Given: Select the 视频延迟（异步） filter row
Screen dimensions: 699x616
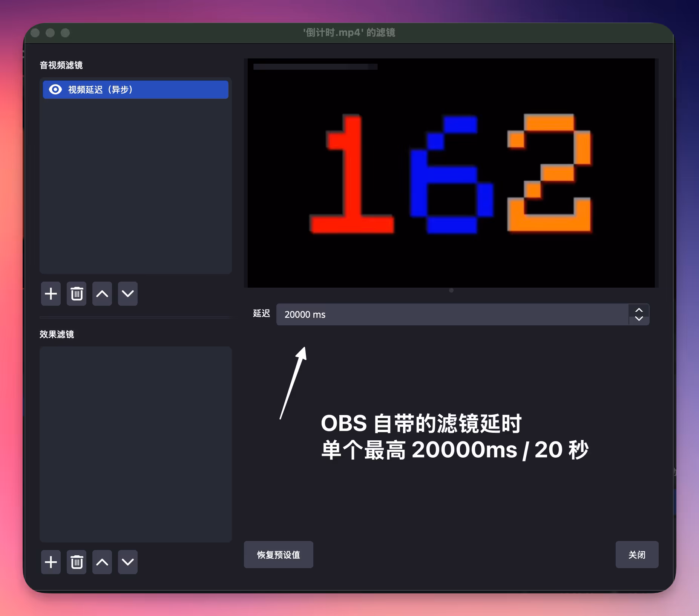Looking at the screenshot, I should (x=136, y=90).
